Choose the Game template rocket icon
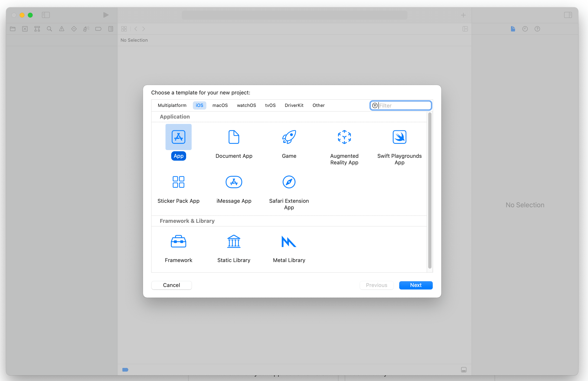 point(289,137)
